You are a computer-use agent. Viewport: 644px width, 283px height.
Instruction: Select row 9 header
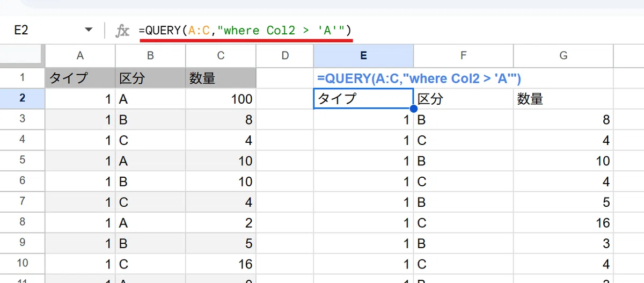pos(22,243)
